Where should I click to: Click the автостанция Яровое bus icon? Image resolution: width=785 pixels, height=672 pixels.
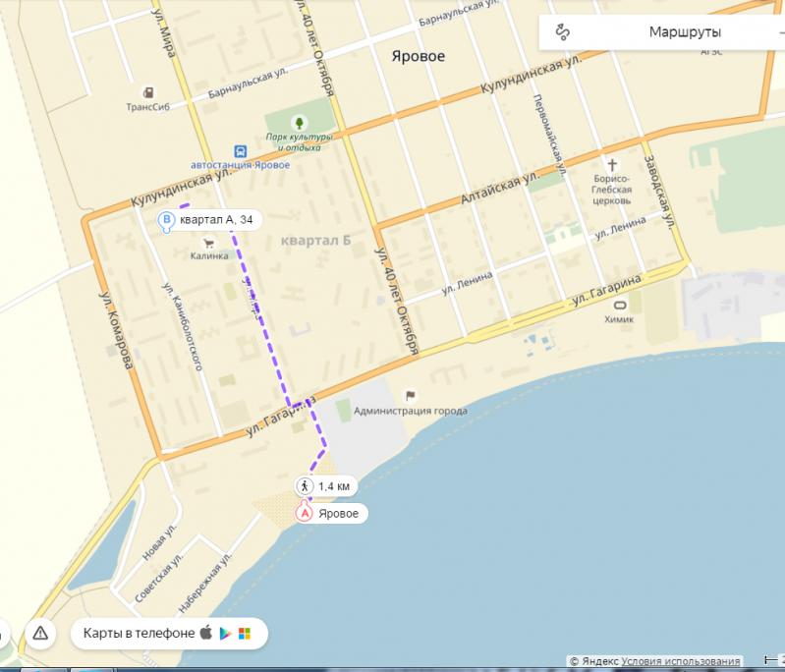pos(241,151)
